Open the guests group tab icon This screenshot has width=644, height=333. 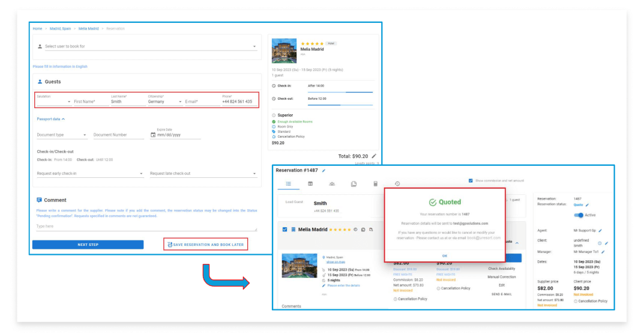pyautogui.click(x=332, y=184)
